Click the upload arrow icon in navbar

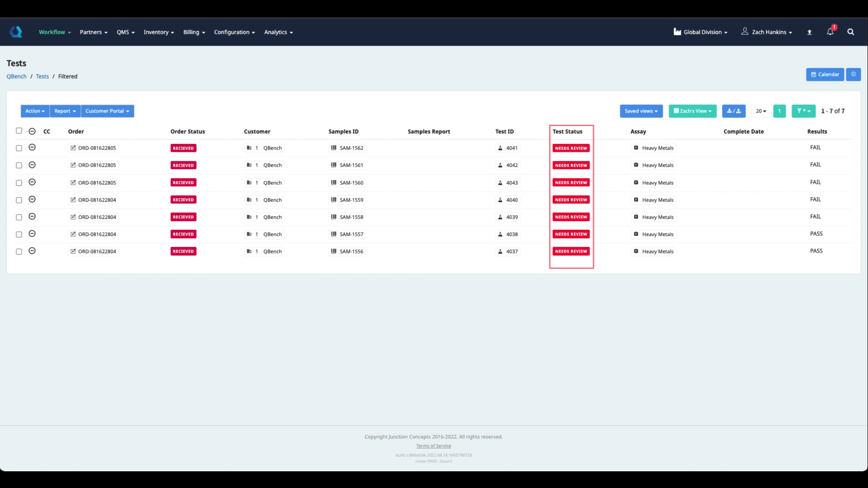pos(809,32)
